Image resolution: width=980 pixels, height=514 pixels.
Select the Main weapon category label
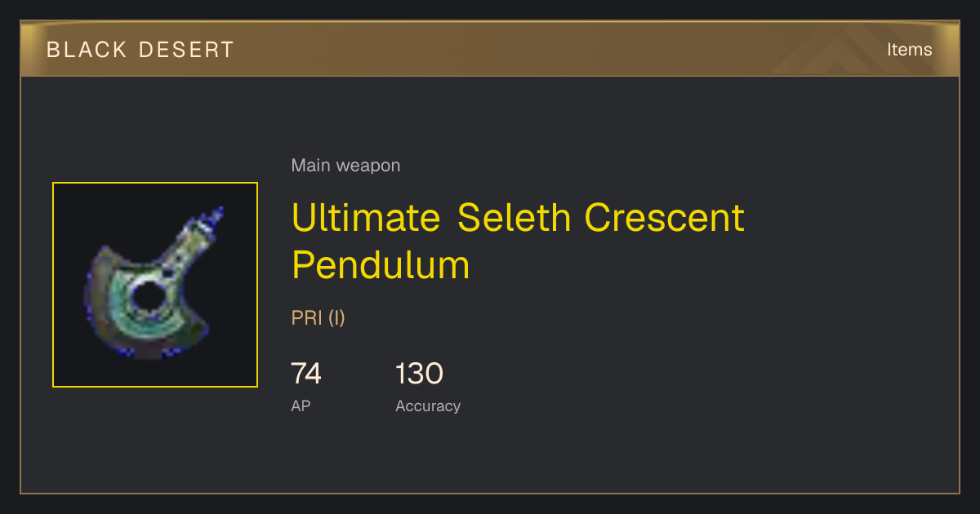coord(345,166)
